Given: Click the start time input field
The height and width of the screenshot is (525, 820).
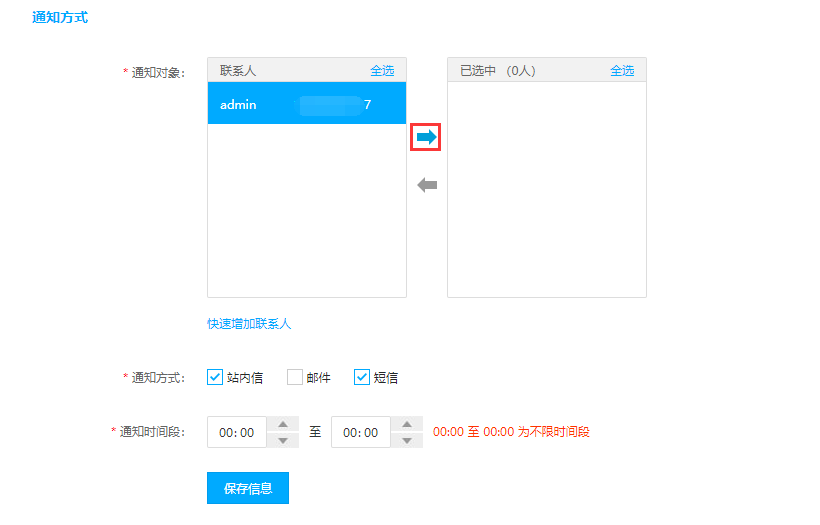Looking at the screenshot, I should (x=237, y=432).
